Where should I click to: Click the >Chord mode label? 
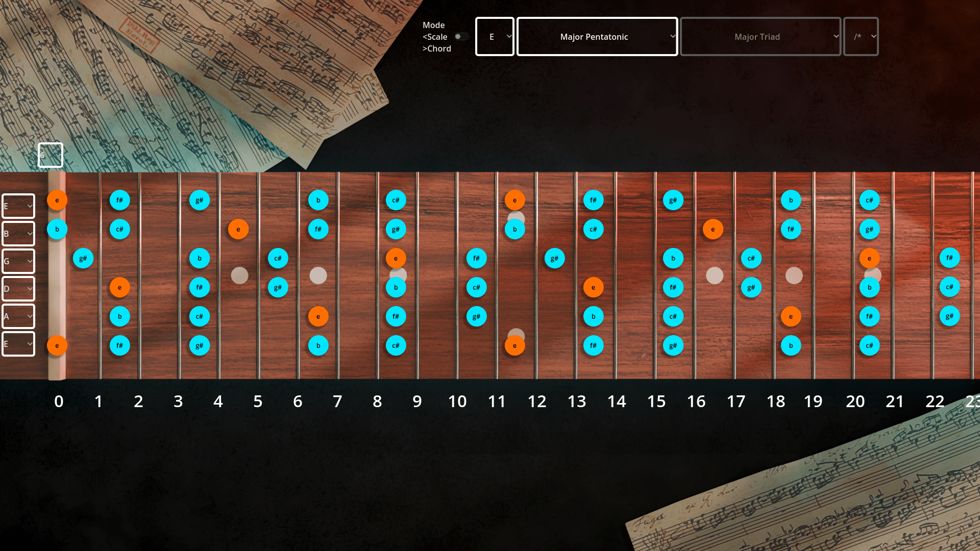tap(437, 48)
